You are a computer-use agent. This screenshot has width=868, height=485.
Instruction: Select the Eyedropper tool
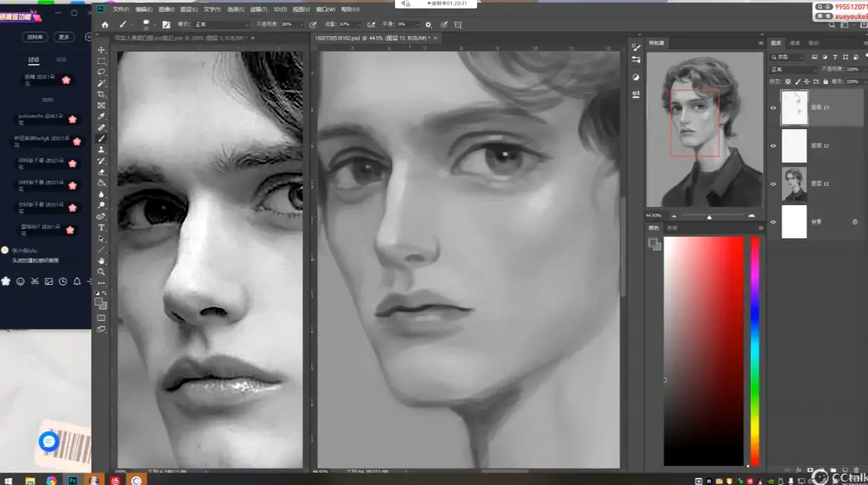[102, 117]
